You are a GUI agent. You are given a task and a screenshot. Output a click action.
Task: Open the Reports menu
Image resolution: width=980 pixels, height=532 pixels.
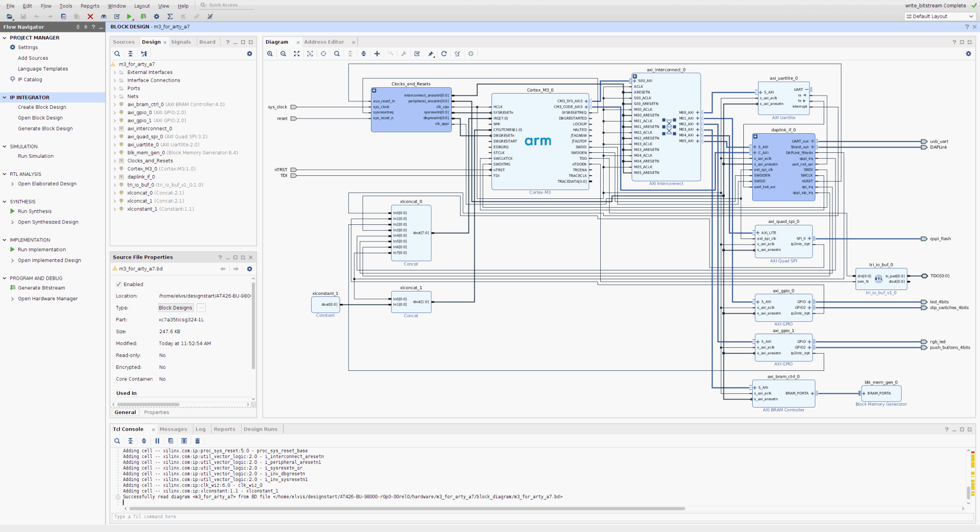tap(90, 6)
